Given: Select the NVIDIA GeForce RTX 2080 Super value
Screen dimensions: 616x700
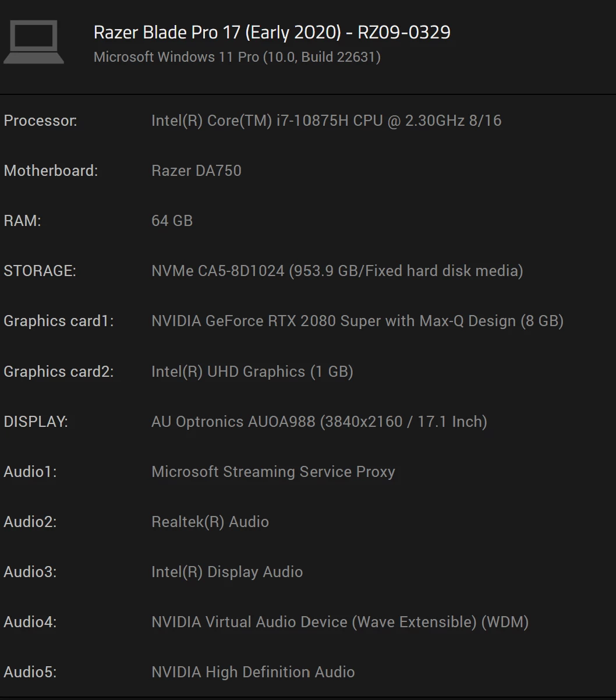Looking at the screenshot, I should click(x=357, y=321).
